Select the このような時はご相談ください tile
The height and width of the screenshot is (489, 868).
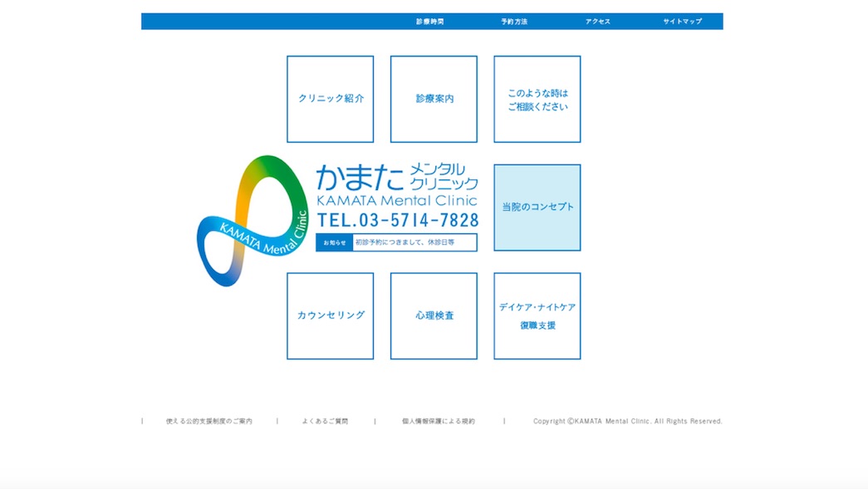pos(537,100)
